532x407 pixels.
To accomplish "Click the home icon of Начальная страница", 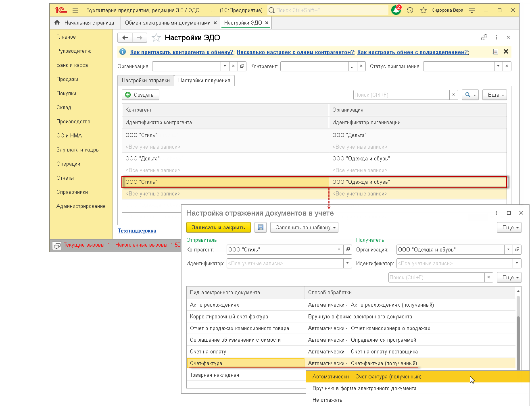I will tap(57, 23).
